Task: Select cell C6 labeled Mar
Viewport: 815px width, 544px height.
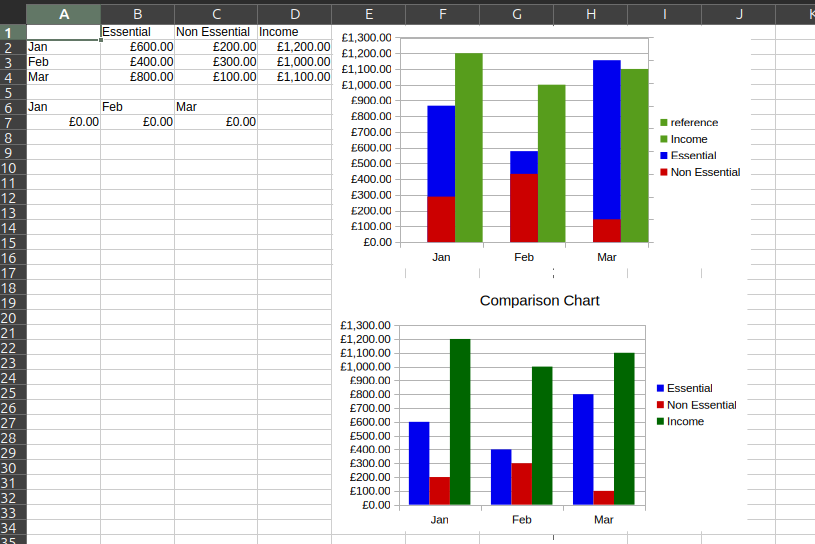Action: (x=215, y=107)
